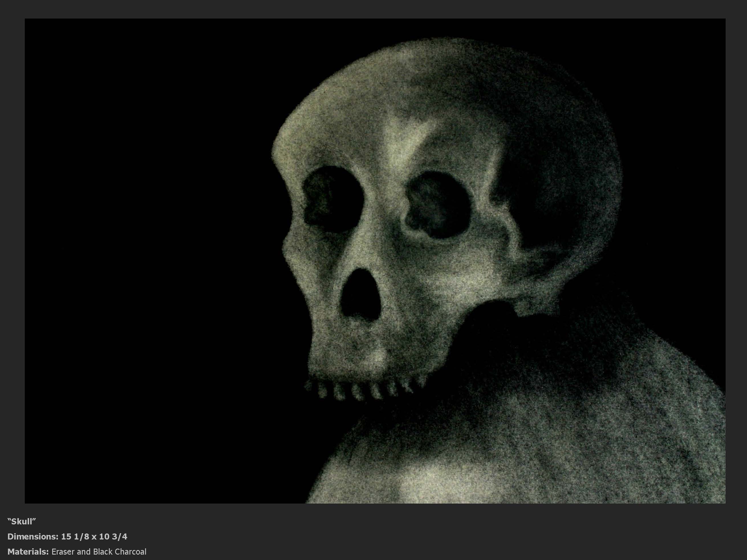Click the text "Eraser and Black Charcoal"
This screenshot has height=560, width=747.
(99, 552)
